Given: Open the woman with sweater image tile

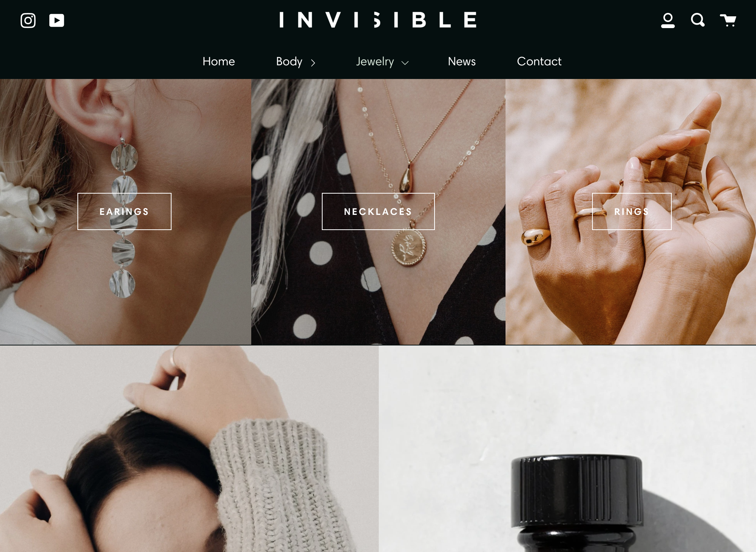Looking at the screenshot, I should coord(189,449).
